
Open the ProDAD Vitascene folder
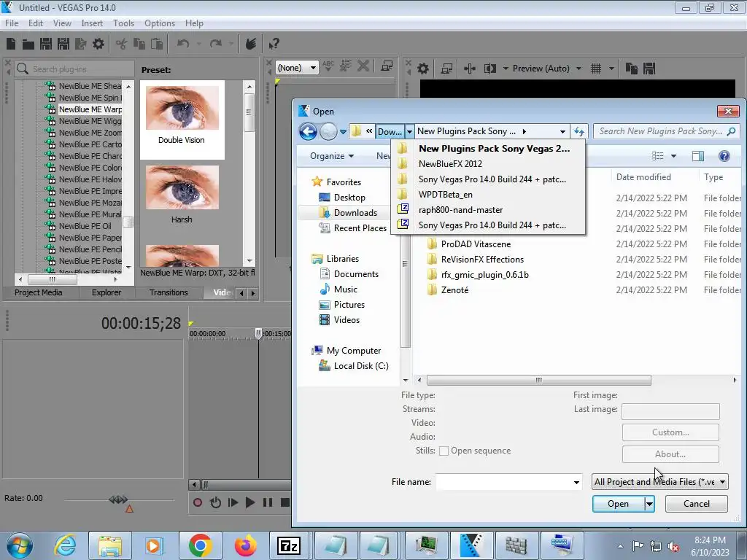[x=476, y=244]
